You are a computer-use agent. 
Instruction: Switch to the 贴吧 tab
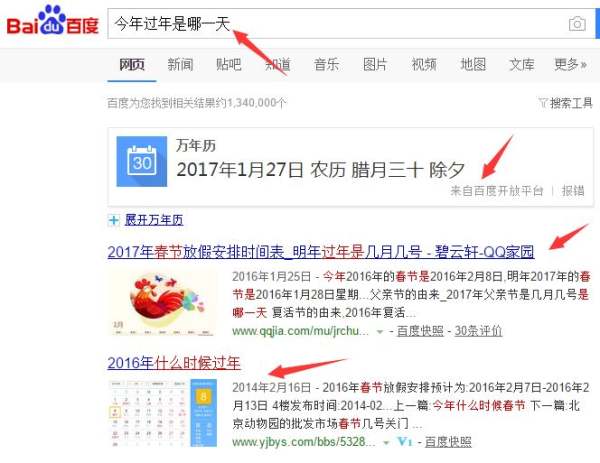click(229, 64)
